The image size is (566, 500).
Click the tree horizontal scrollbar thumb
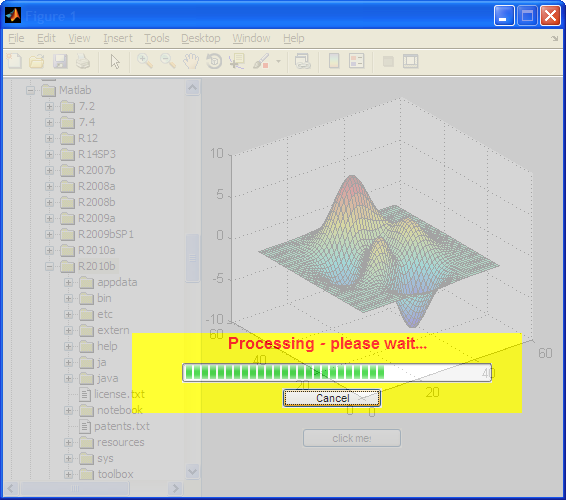tap(75, 488)
